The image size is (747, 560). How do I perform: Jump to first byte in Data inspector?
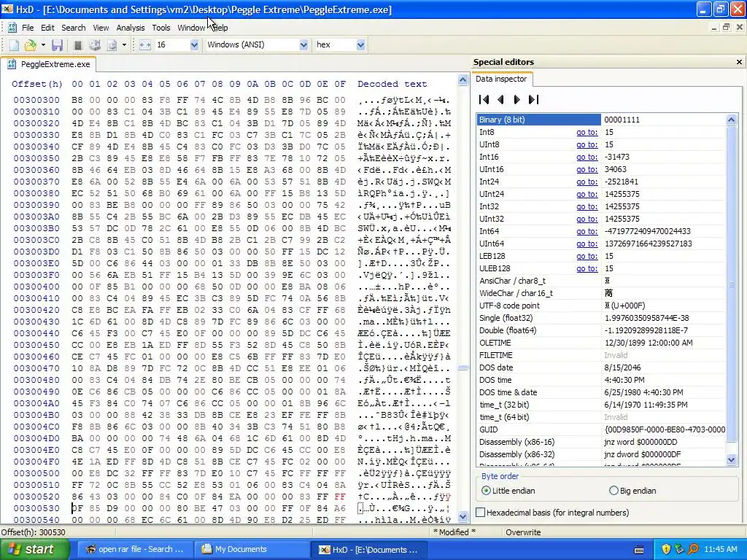coord(484,99)
